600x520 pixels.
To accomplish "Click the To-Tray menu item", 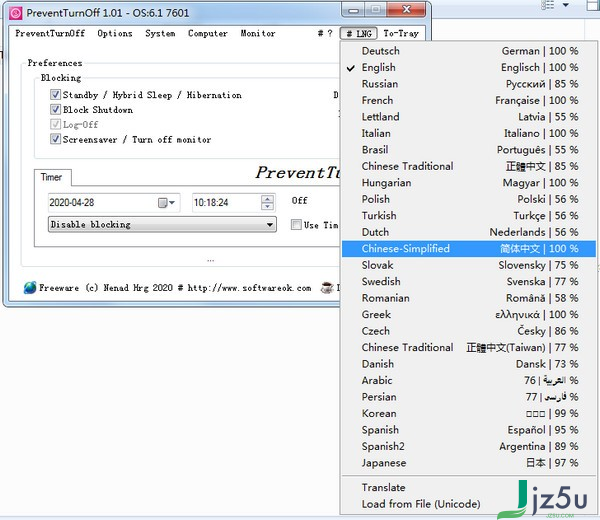I will [x=401, y=33].
